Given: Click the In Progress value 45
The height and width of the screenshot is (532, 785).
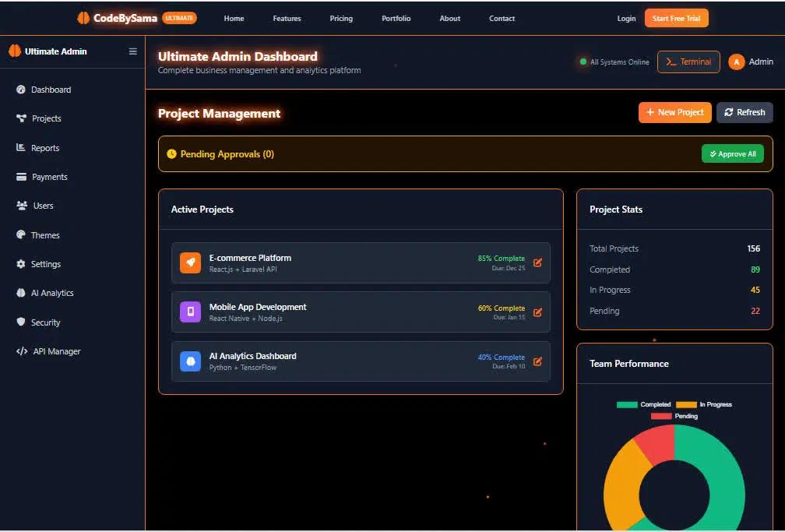Looking at the screenshot, I should click(x=755, y=290).
